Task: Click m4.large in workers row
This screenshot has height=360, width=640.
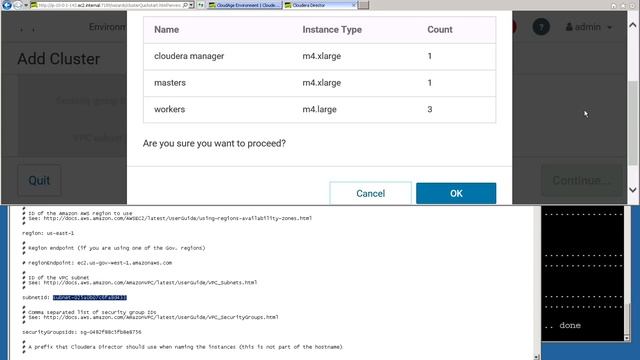Action: pos(320,109)
